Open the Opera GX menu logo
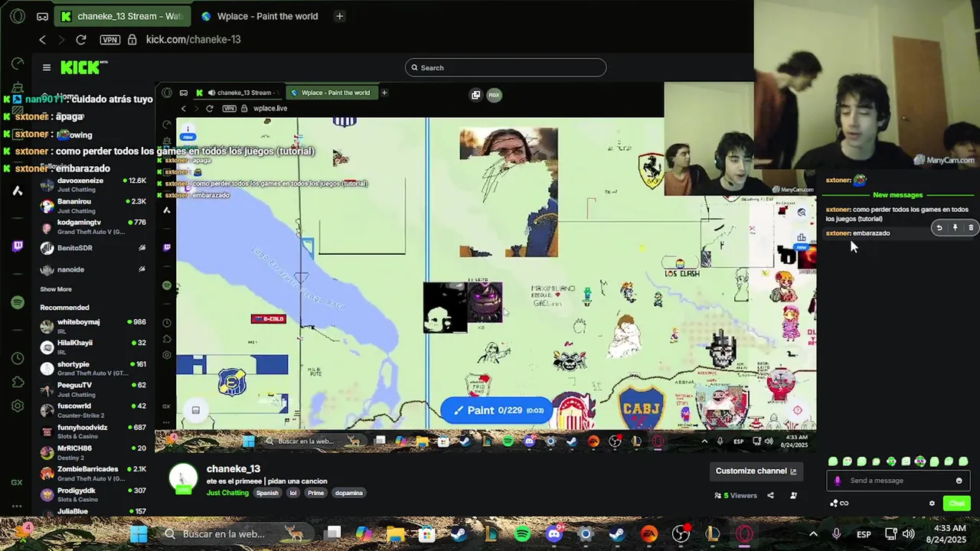This screenshot has width=980, height=551. point(18,16)
